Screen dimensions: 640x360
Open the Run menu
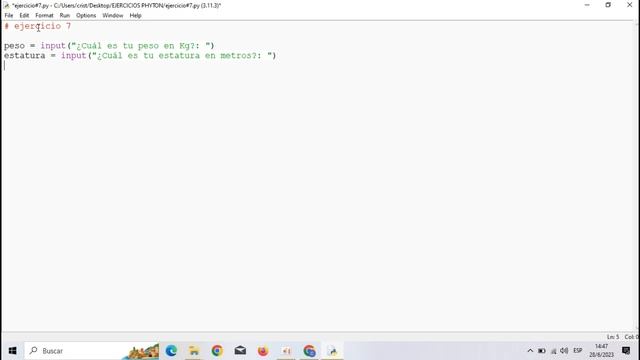click(64, 16)
